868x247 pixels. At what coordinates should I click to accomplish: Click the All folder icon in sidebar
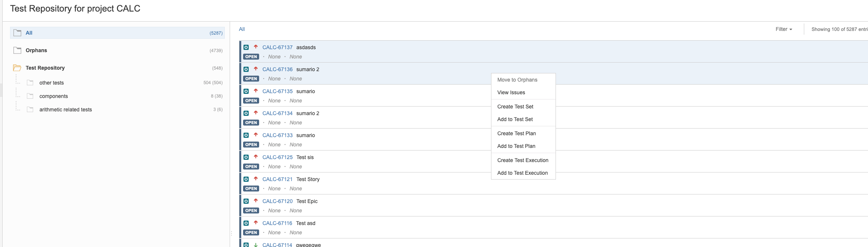pyautogui.click(x=17, y=33)
